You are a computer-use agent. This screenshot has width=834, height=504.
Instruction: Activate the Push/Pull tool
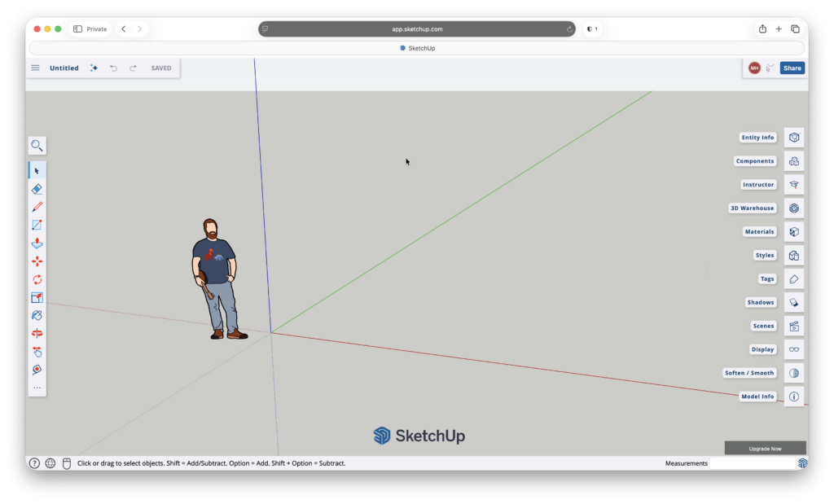pos(37,243)
